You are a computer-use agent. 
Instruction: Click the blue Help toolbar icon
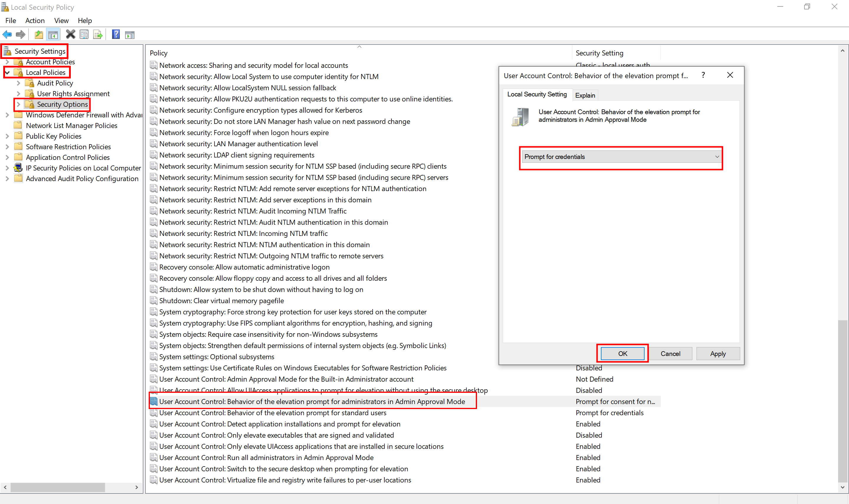(116, 34)
